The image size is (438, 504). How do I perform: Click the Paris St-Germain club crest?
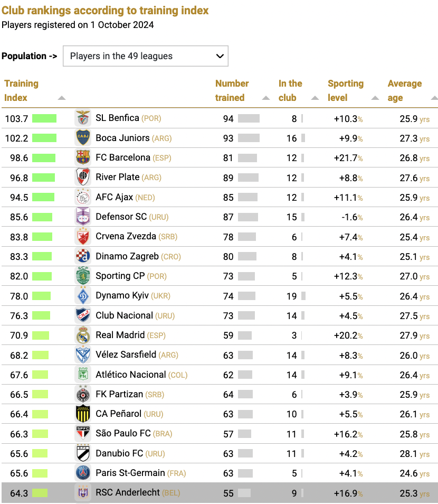(82, 473)
